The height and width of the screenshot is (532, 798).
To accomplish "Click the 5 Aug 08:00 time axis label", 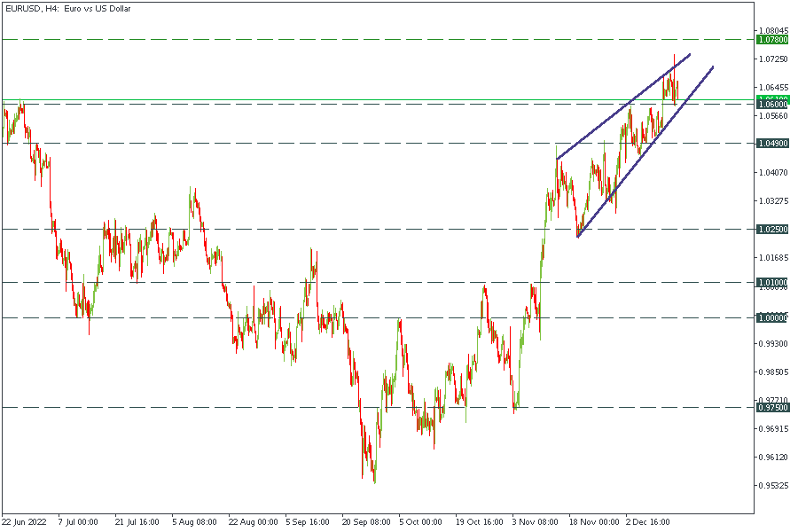I will [195, 522].
